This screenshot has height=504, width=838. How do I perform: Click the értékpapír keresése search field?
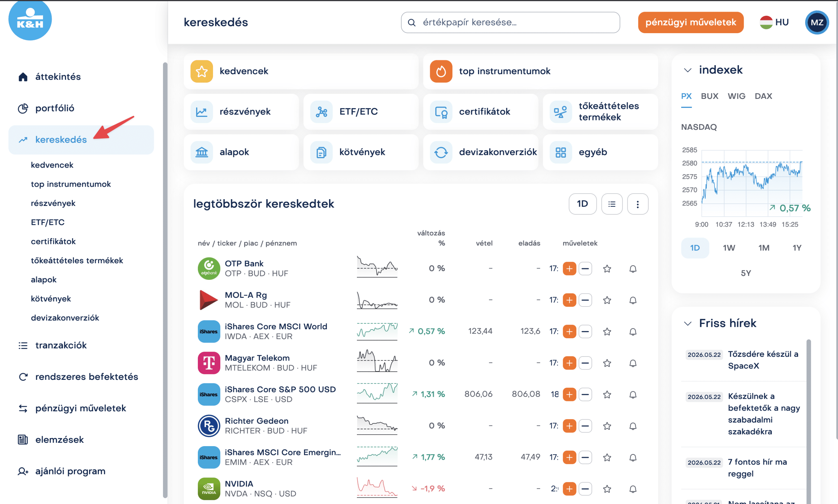[510, 22]
